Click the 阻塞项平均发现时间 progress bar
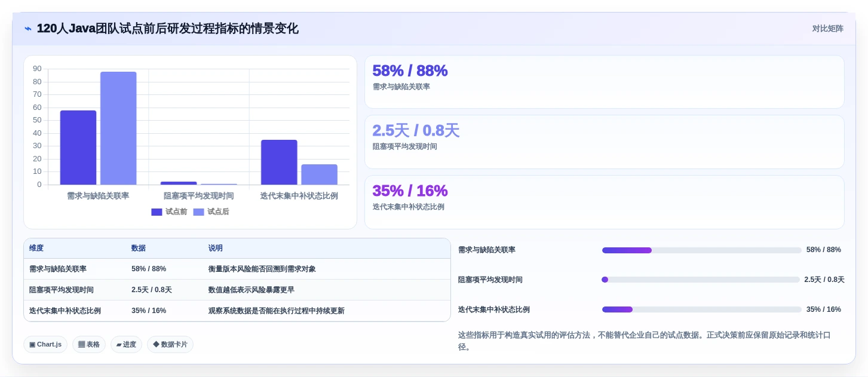868x377 pixels. (x=701, y=280)
